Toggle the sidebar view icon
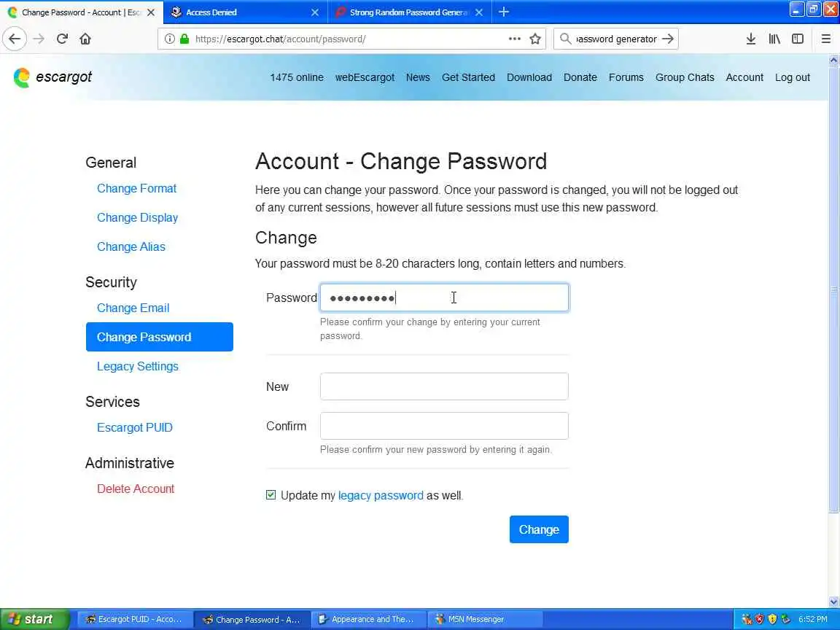The height and width of the screenshot is (630, 840). [798, 39]
